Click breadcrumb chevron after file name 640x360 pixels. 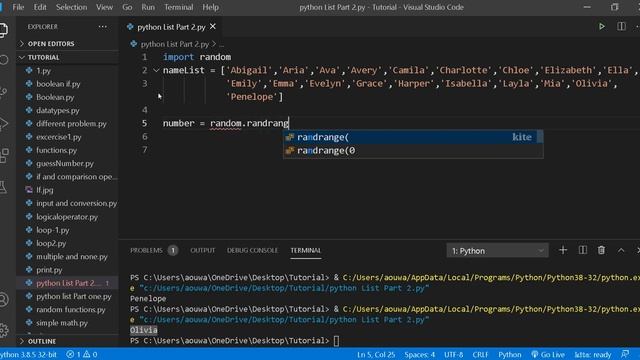pyautogui.click(x=214, y=44)
